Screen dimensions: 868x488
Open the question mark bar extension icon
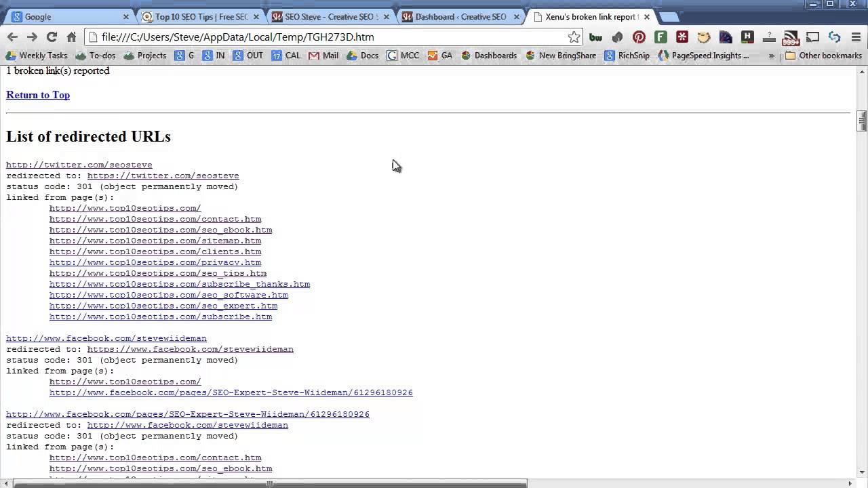pos(769,37)
